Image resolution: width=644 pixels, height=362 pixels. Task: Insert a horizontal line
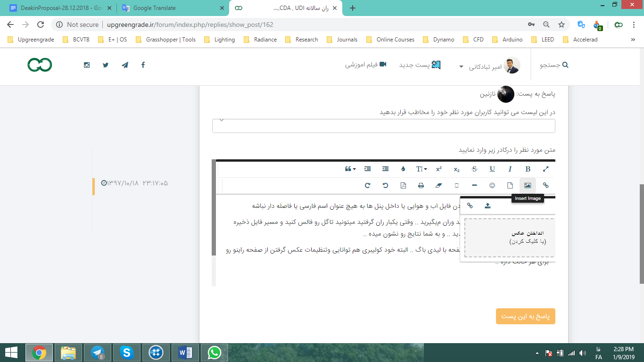coord(474,185)
